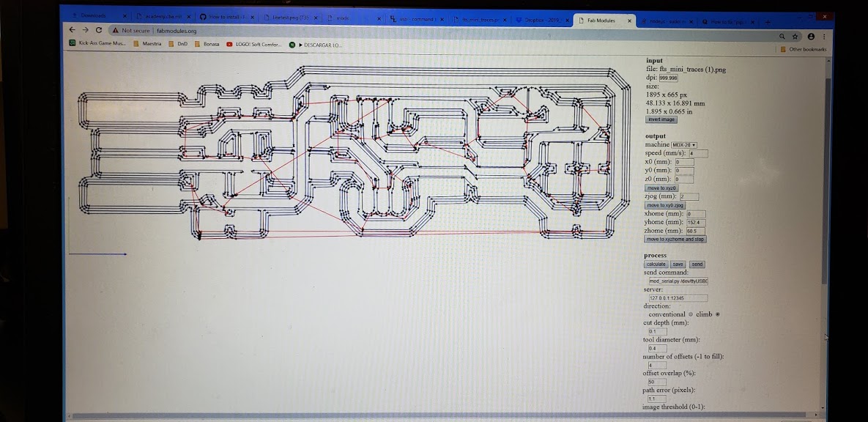The width and height of the screenshot is (868, 422).
Task: Click the path error (pixels) input field
Action: pyautogui.click(x=657, y=399)
